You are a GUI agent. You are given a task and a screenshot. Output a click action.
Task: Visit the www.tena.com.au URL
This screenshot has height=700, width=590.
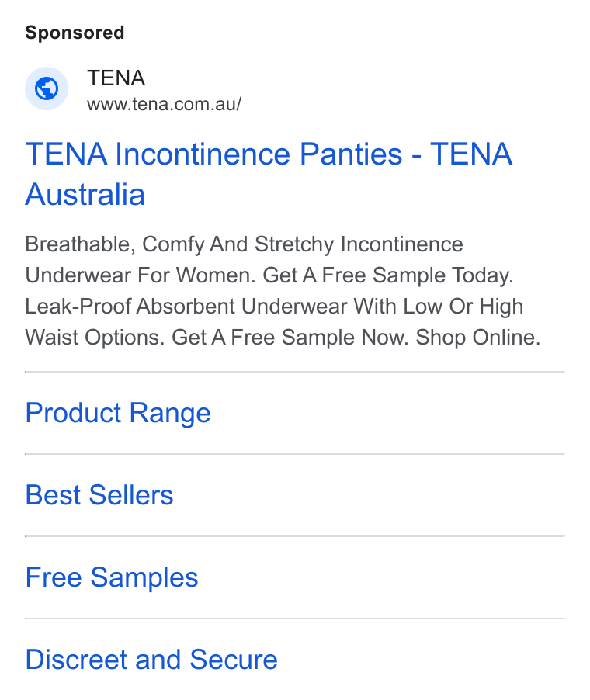point(165,104)
